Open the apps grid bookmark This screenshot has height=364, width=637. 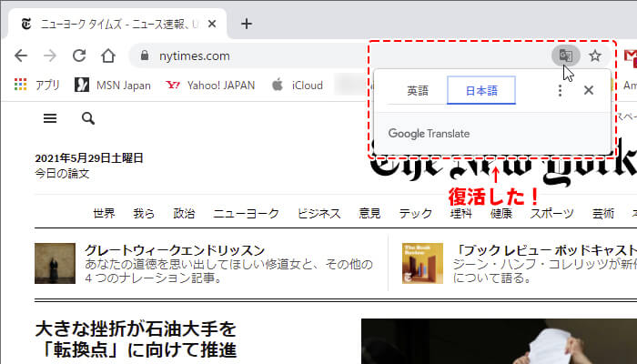[x=37, y=86]
